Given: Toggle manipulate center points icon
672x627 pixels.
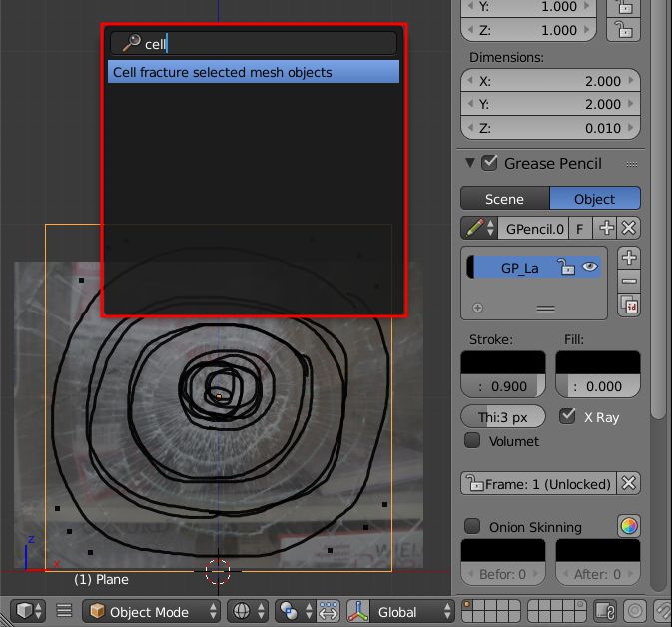Looking at the screenshot, I should point(329,612).
